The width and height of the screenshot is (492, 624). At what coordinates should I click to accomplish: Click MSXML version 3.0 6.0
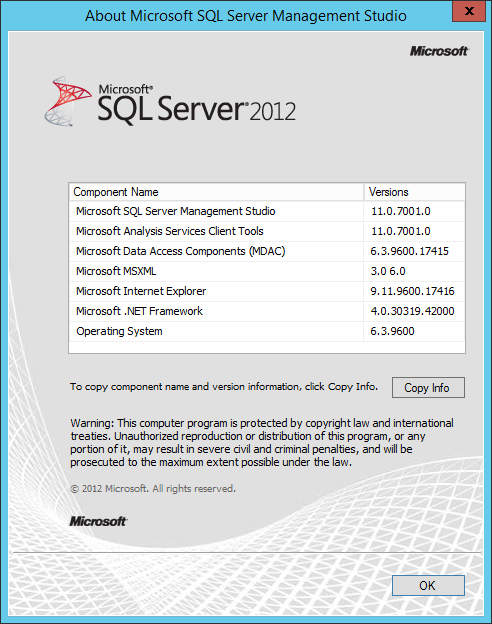point(388,271)
